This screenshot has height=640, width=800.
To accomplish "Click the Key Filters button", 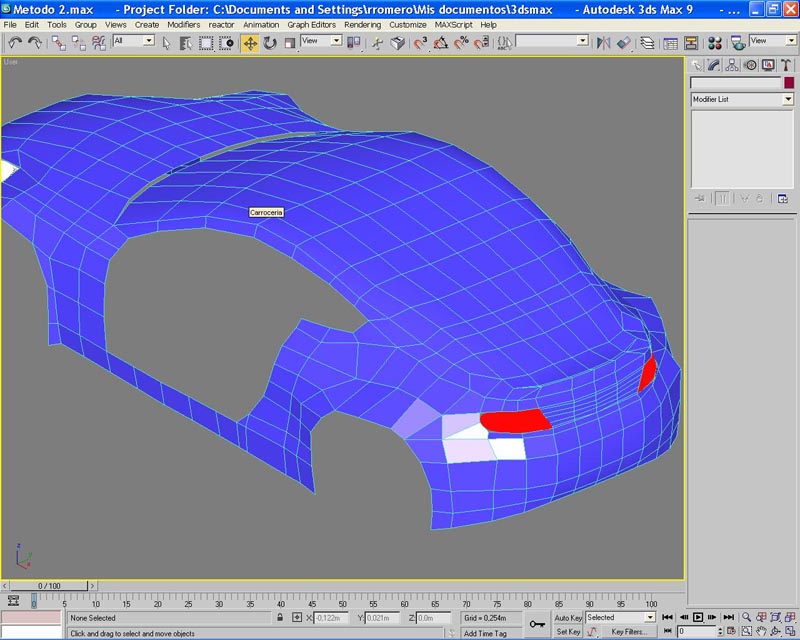I will pos(630,632).
